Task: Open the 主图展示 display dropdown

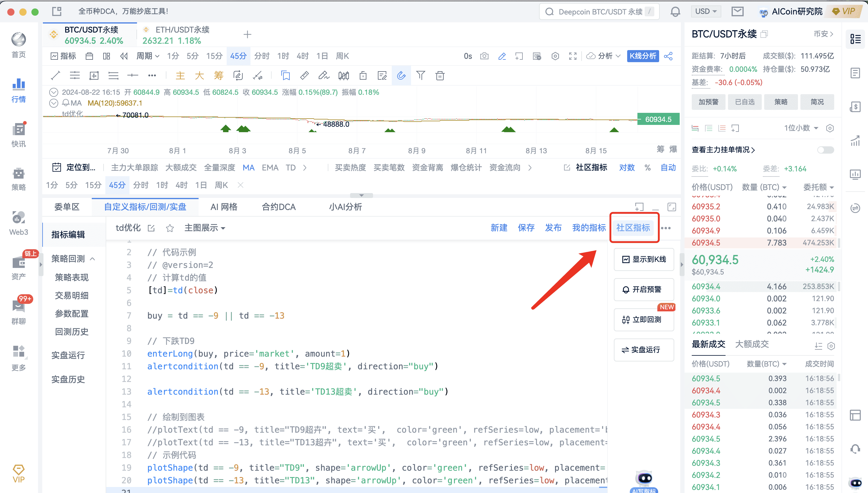Action: pos(205,228)
